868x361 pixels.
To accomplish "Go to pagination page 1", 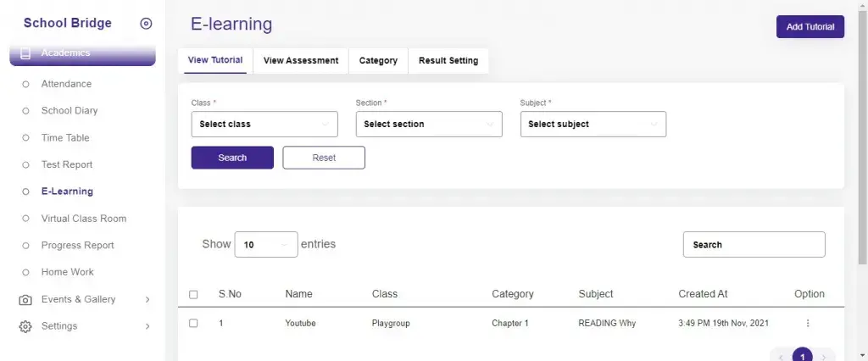I will [803, 355].
